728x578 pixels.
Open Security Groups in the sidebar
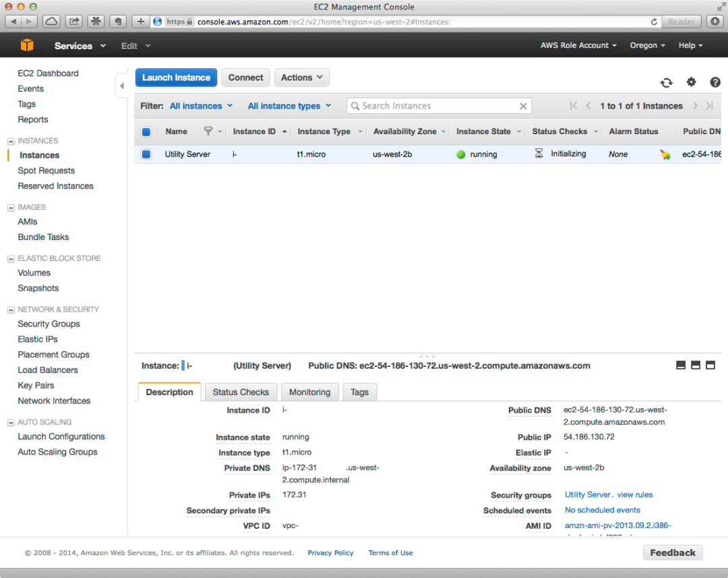click(49, 324)
